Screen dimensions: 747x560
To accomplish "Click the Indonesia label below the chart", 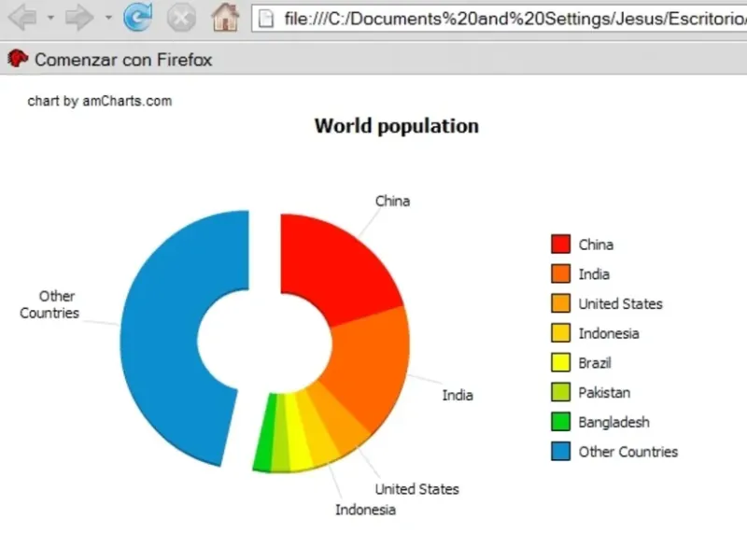I will point(365,510).
